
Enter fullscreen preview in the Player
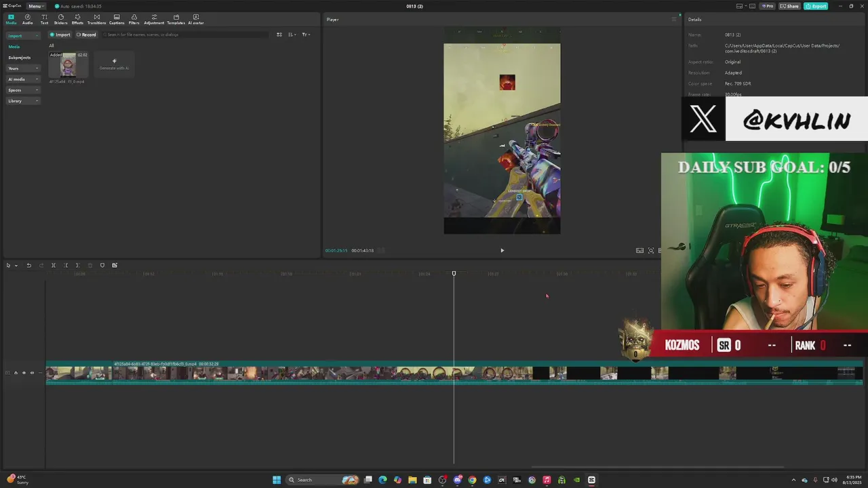651,250
